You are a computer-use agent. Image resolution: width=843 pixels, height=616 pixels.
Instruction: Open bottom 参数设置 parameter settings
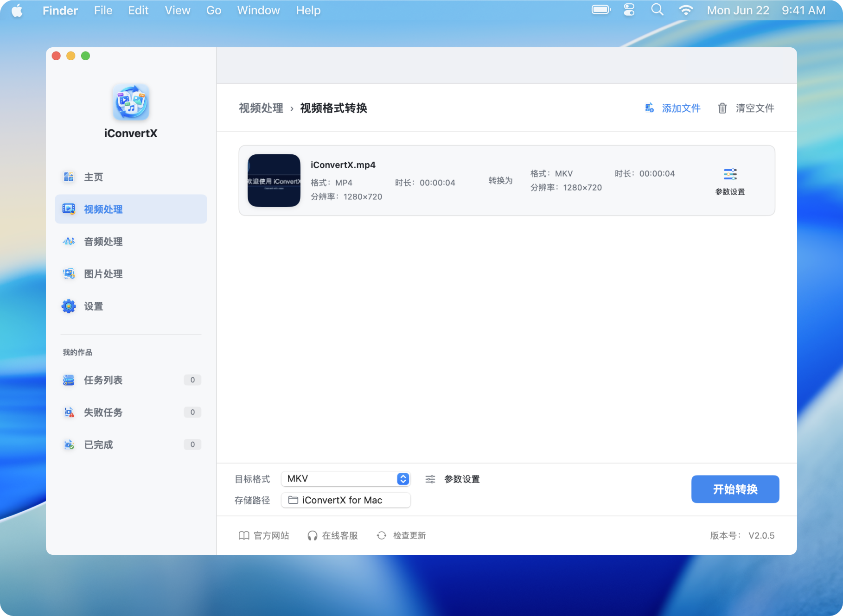point(453,479)
